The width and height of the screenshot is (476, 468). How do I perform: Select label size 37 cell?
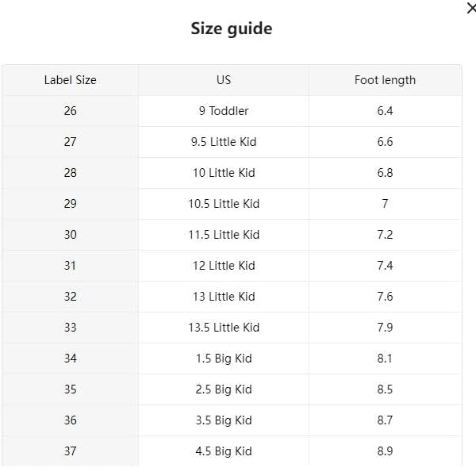[x=70, y=451]
